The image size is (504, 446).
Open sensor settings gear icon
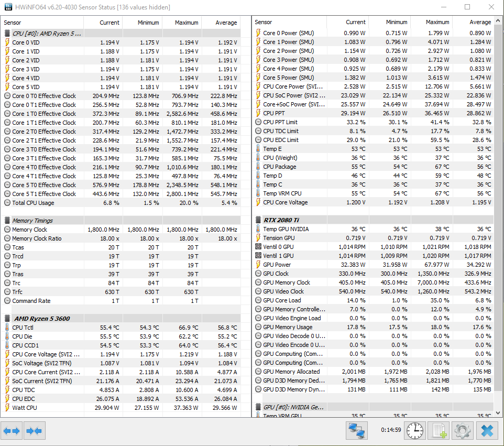tap(463, 431)
